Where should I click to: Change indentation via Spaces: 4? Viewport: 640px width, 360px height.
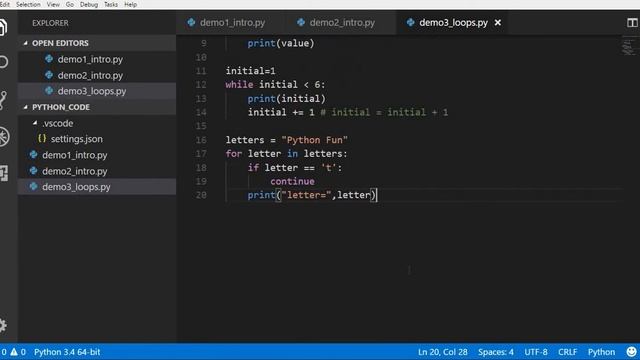[x=496, y=352]
